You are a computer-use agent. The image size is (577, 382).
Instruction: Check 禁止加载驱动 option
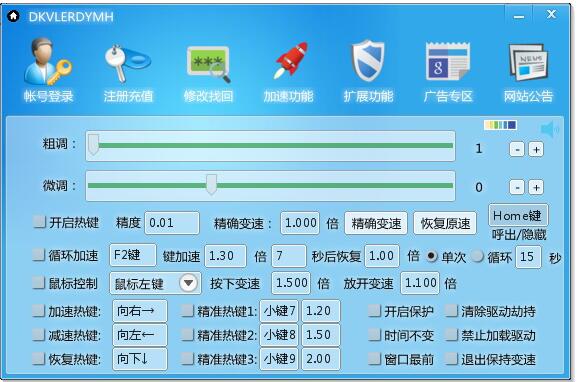coord(452,335)
